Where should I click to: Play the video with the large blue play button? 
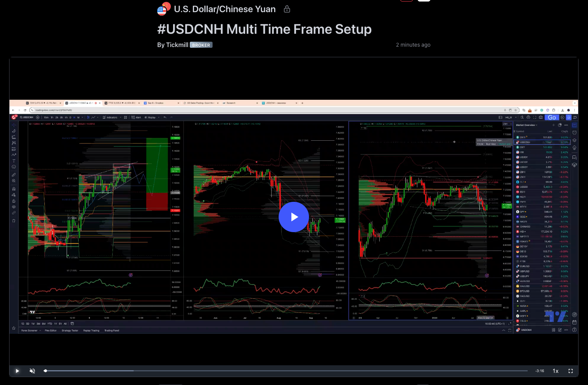click(x=294, y=217)
